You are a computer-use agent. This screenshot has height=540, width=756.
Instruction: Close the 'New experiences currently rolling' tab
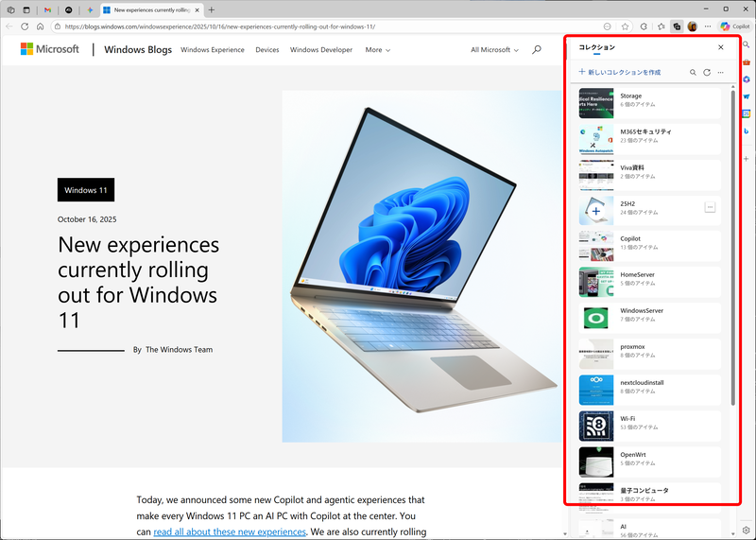(197, 9)
